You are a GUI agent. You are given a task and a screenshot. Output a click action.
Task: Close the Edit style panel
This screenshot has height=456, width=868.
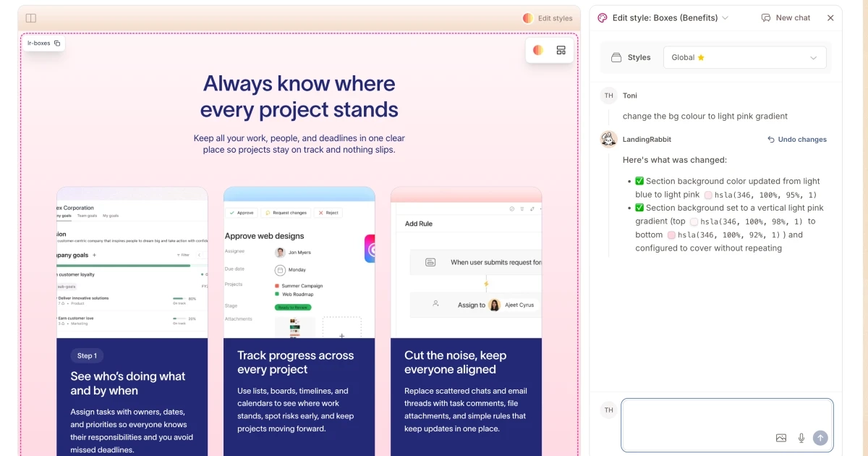pos(830,18)
